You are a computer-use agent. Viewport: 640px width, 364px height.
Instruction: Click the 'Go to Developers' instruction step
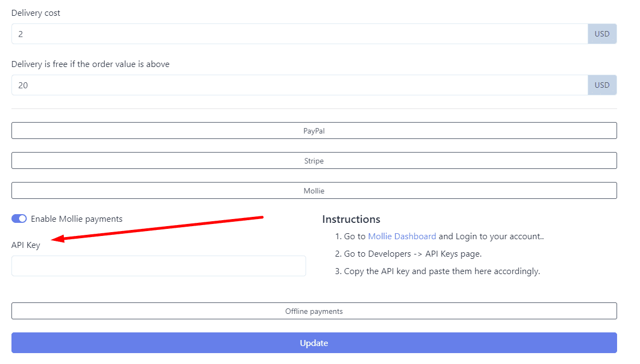412,253
